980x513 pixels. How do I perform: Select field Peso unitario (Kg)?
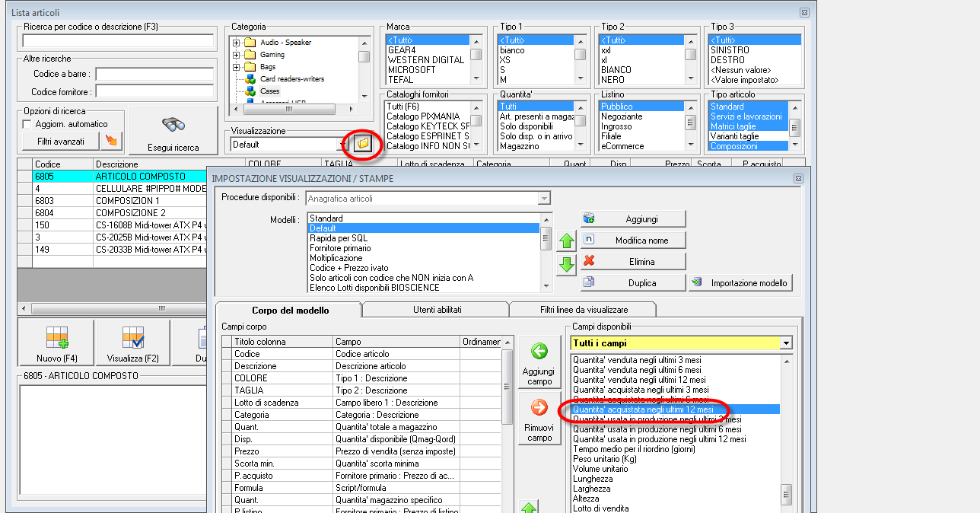(675, 459)
